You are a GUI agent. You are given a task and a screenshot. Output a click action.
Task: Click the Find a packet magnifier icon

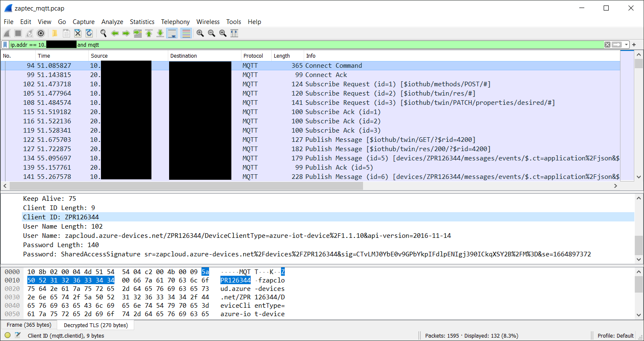103,33
